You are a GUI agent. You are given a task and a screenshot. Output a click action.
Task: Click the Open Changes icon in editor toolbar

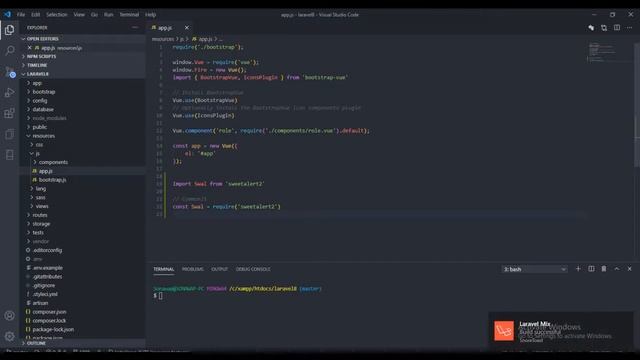(591, 28)
